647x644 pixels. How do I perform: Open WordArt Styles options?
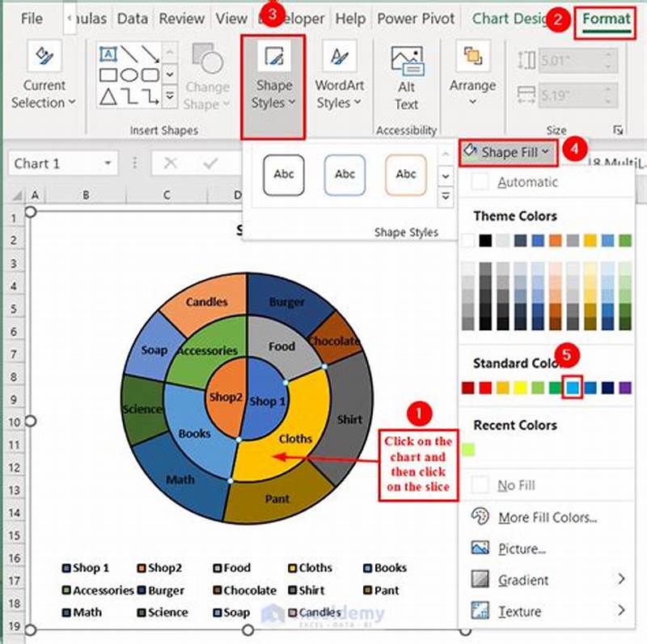(x=338, y=85)
